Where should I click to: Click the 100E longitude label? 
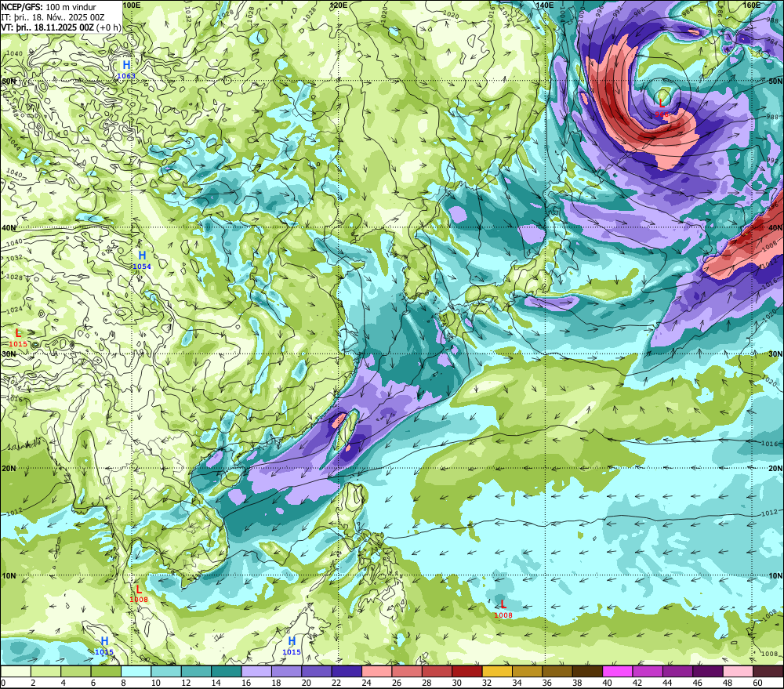(131, 5)
